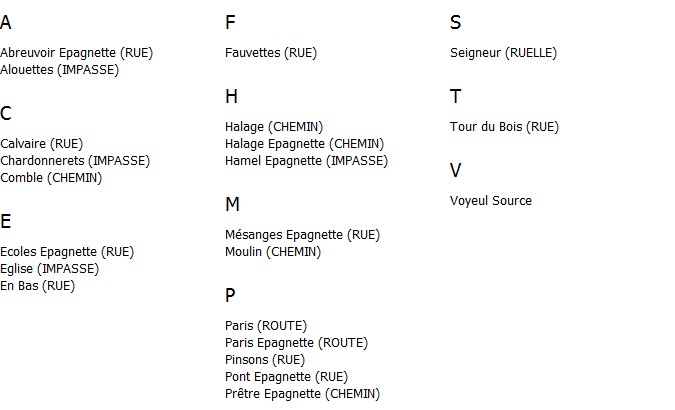Click the letter H section heading
Viewport: 675px width, 410px height.
pos(232,96)
